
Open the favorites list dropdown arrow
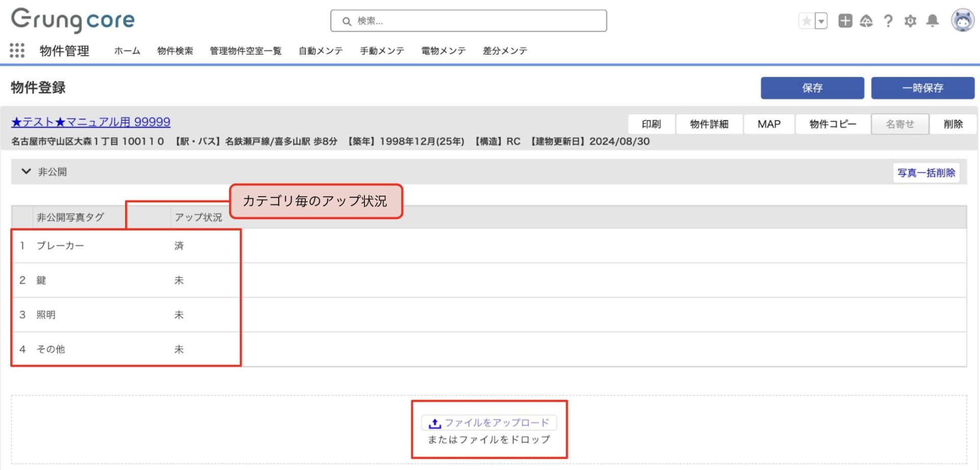click(x=821, y=21)
